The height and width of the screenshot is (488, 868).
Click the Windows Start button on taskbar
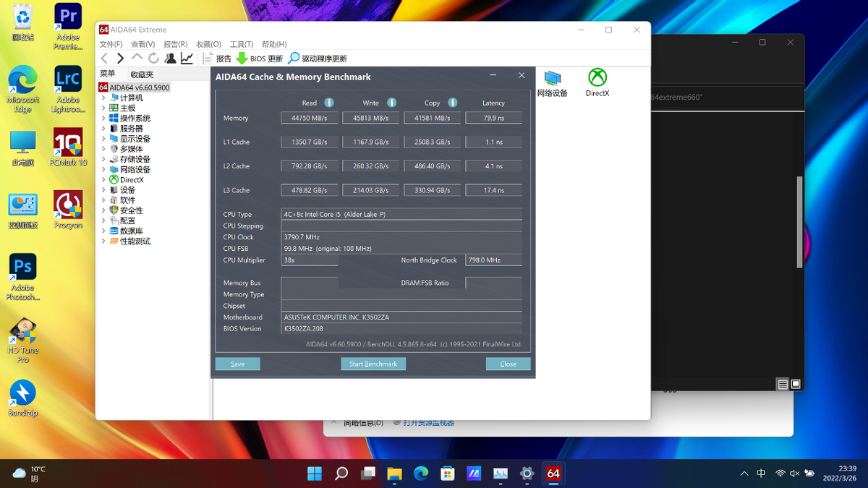tap(315, 474)
